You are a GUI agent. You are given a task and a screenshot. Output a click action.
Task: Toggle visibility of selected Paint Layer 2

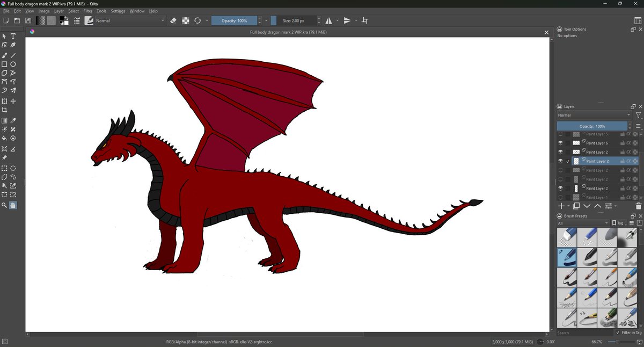(x=561, y=161)
